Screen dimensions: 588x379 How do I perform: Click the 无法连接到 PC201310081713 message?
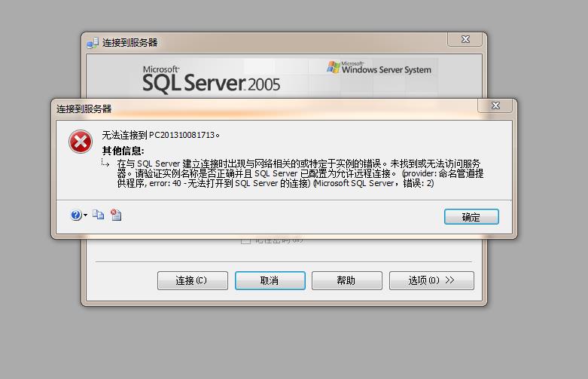[x=161, y=135]
